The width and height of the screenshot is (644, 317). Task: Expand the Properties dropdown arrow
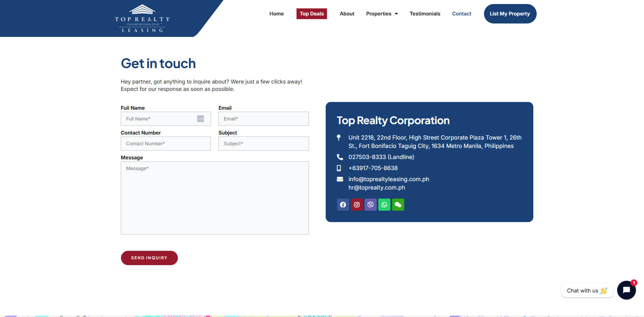click(396, 14)
